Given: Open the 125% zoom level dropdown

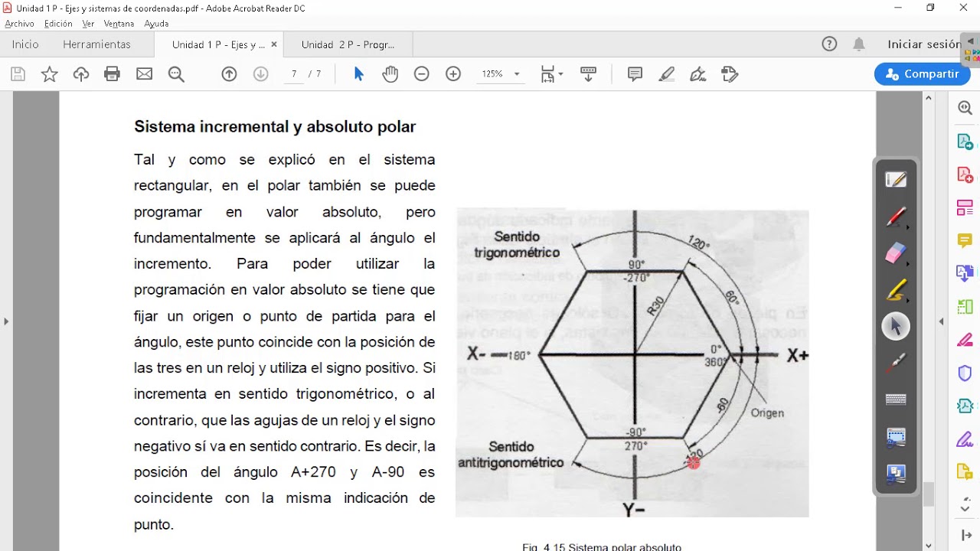Looking at the screenshot, I should point(501,74).
